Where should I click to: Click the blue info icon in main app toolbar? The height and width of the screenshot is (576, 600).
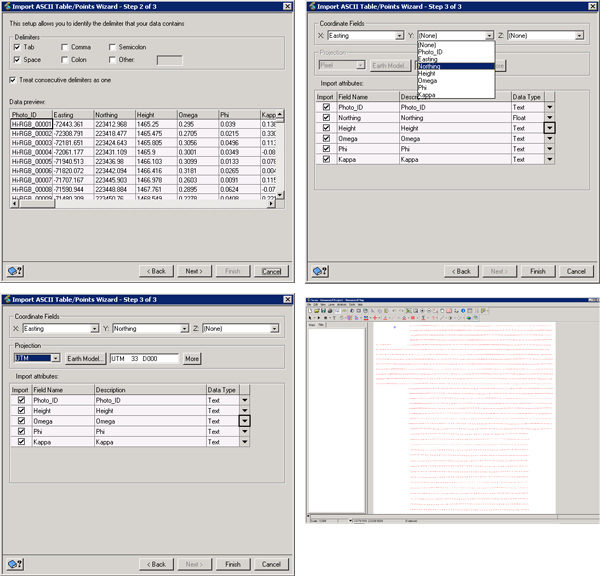coord(463,311)
